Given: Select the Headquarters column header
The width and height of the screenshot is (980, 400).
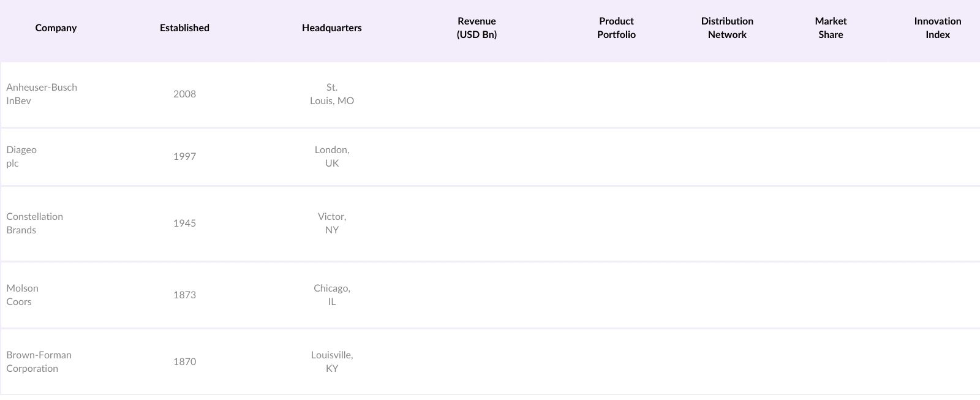Looking at the screenshot, I should [331, 28].
